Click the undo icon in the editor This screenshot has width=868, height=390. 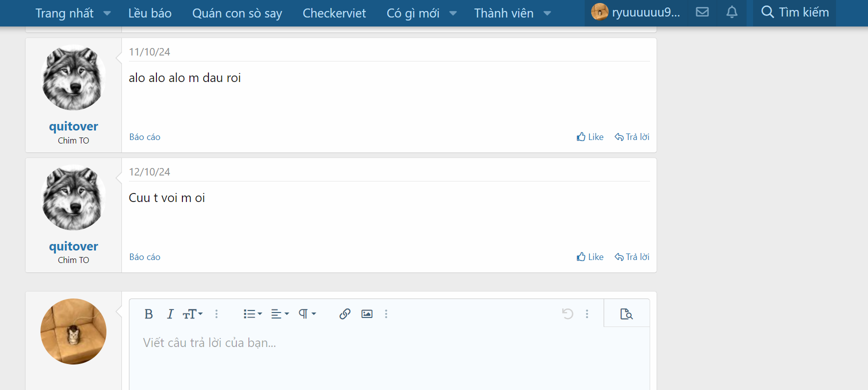(567, 314)
